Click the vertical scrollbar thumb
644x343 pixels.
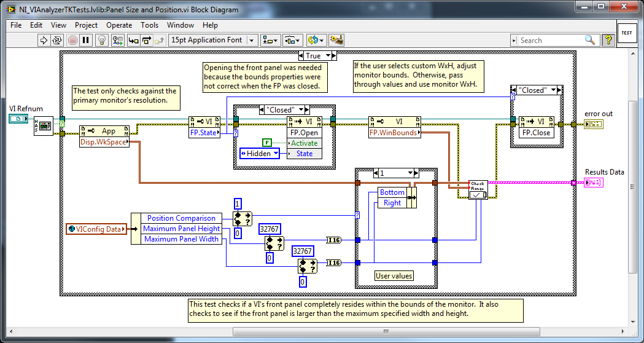[632, 187]
